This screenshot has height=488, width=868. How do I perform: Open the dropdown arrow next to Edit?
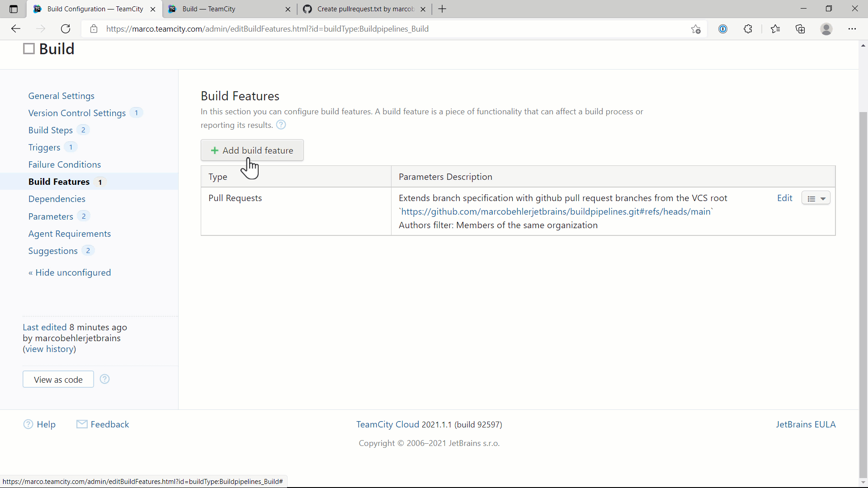pyautogui.click(x=822, y=198)
